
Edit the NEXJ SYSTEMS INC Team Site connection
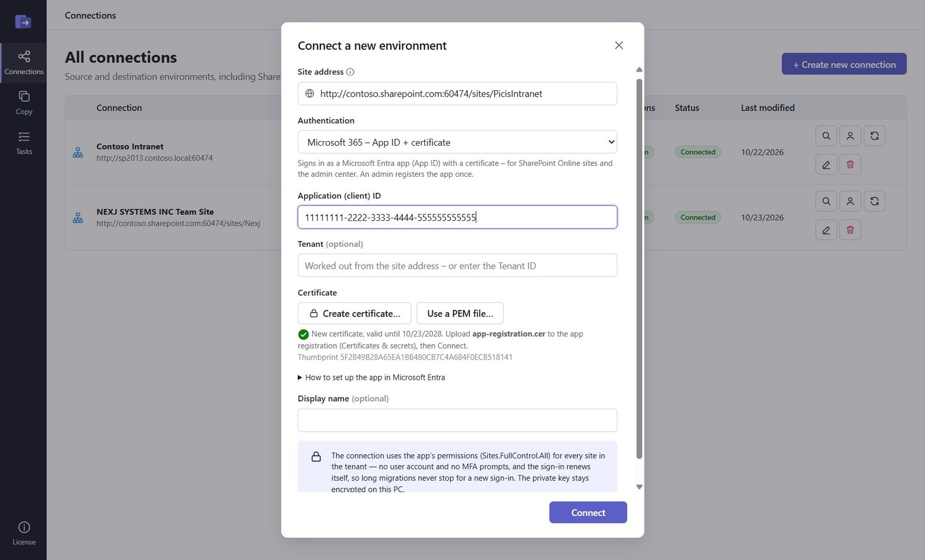click(x=826, y=230)
